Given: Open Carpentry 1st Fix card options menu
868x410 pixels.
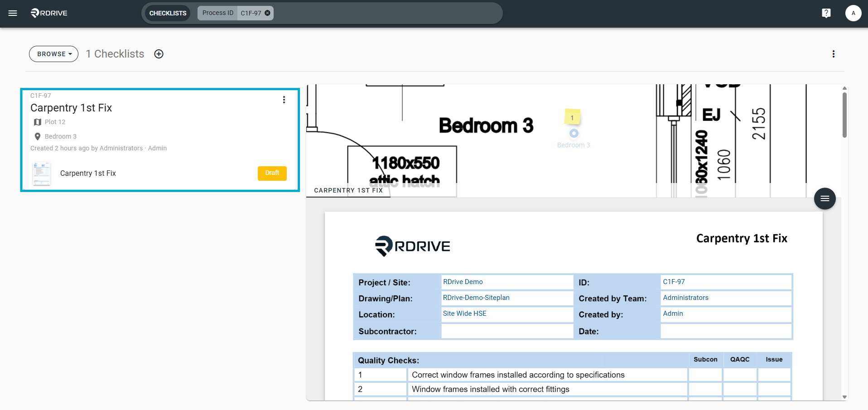Looking at the screenshot, I should point(284,100).
